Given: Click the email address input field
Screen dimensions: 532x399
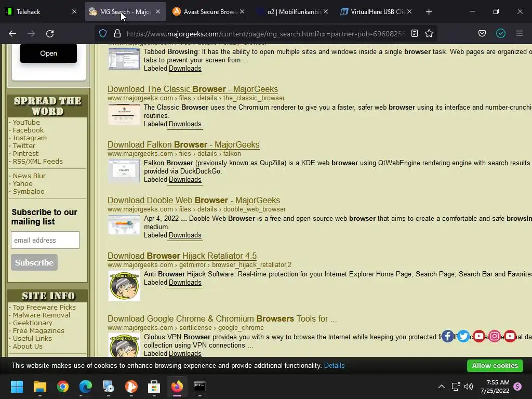Looking at the screenshot, I should (45, 240).
